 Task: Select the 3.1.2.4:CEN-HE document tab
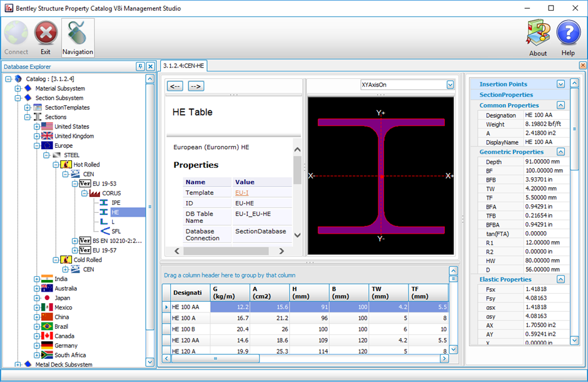click(x=183, y=66)
